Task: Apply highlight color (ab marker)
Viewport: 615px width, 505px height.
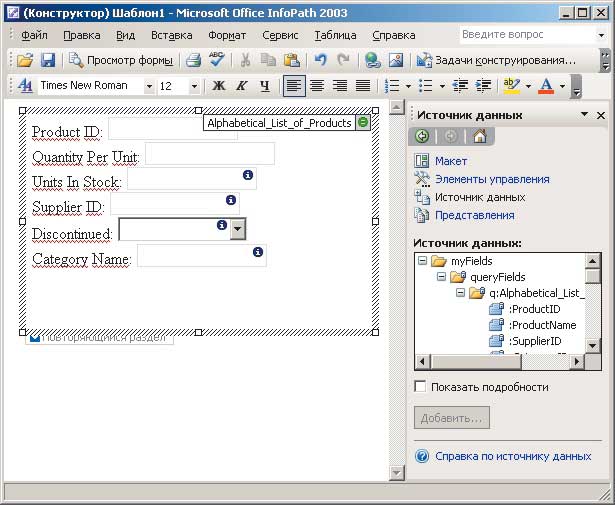Action: point(511,85)
